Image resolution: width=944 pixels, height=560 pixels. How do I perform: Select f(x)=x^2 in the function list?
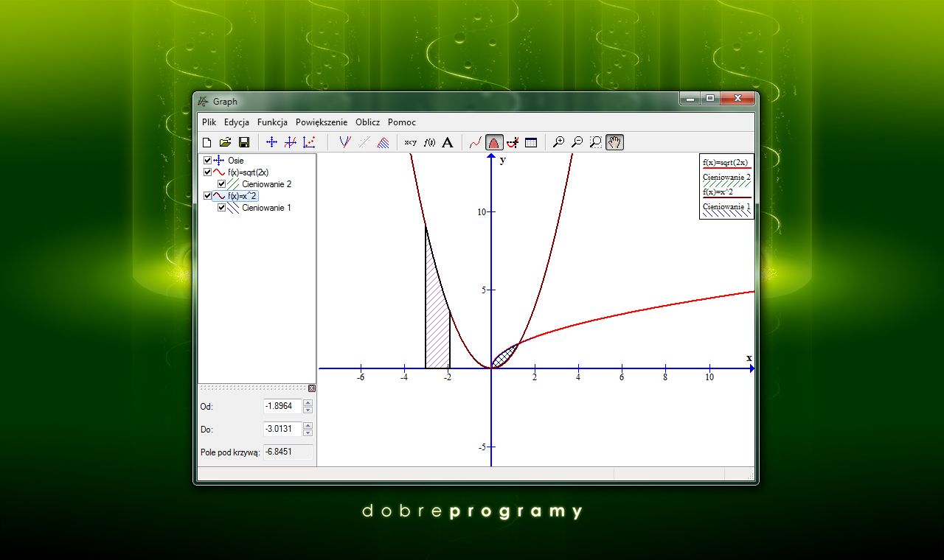click(x=242, y=196)
